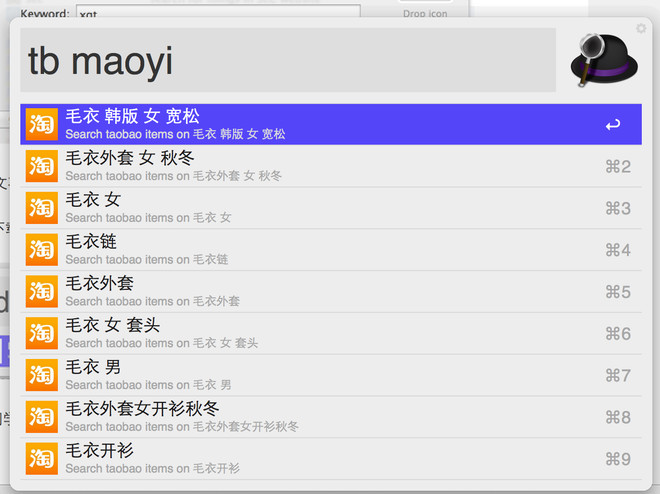Click Taobao icon of the 毛衣链 result
The width and height of the screenshot is (660, 494).
(41, 250)
